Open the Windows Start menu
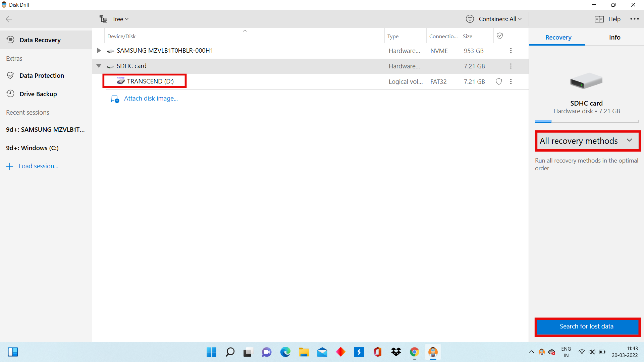The image size is (644, 362). tap(211, 352)
